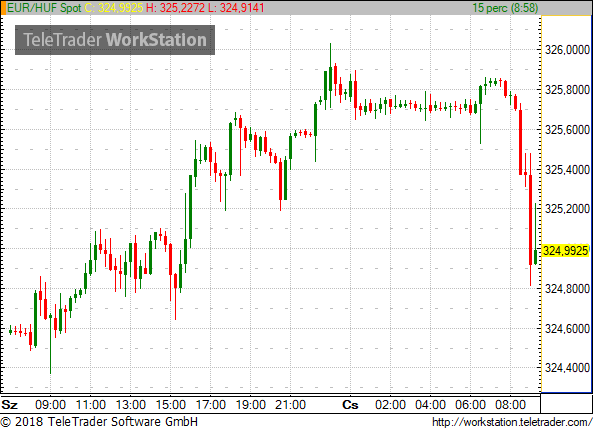Click the 08:00 time axis label
This screenshot has width=593, height=431.
pyautogui.click(x=511, y=405)
